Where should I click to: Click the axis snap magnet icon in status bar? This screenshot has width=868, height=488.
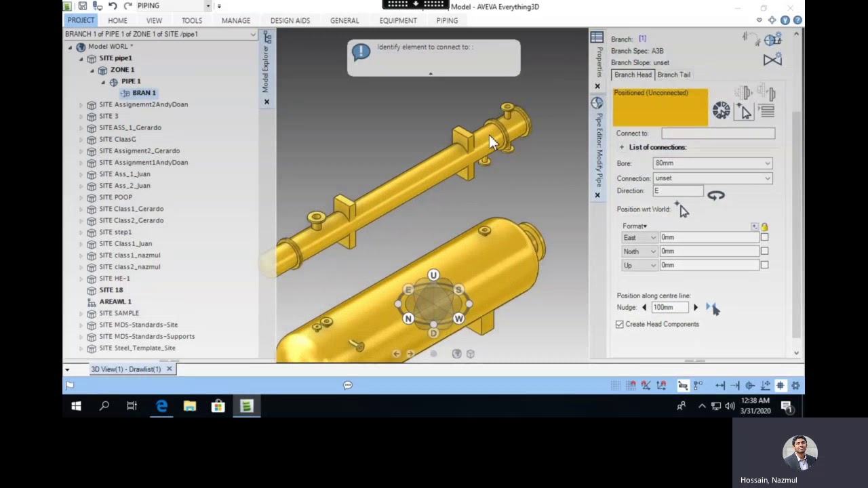click(x=661, y=386)
